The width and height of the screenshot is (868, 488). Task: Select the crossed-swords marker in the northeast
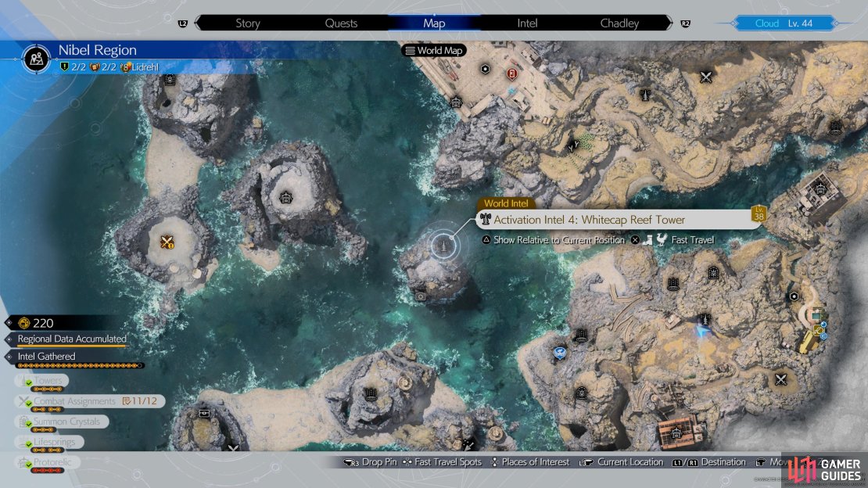pyautogui.click(x=705, y=77)
